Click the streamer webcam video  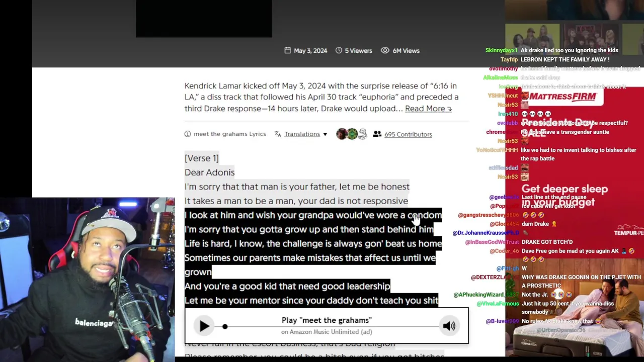click(x=87, y=279)
